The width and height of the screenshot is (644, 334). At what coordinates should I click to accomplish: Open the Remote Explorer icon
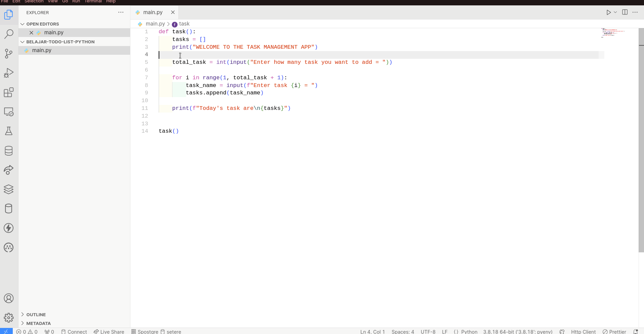(9, 112)
